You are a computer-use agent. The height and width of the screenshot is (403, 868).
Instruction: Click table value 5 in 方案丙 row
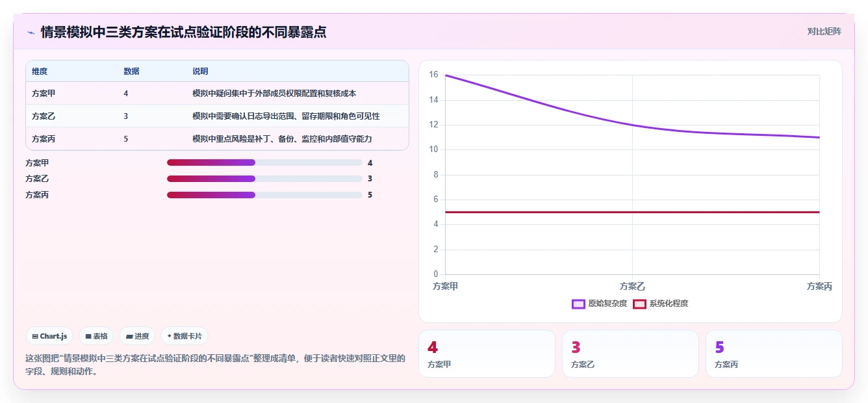125,139
